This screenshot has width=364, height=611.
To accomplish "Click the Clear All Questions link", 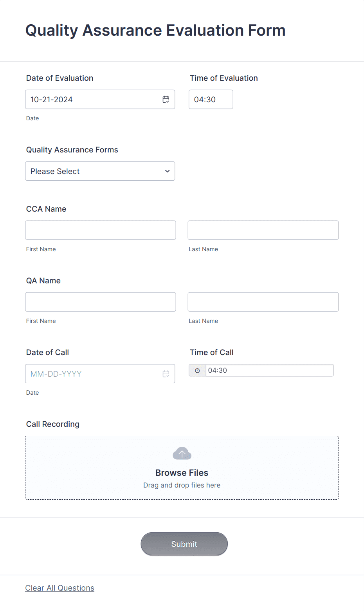I will (x=60, y=588).
